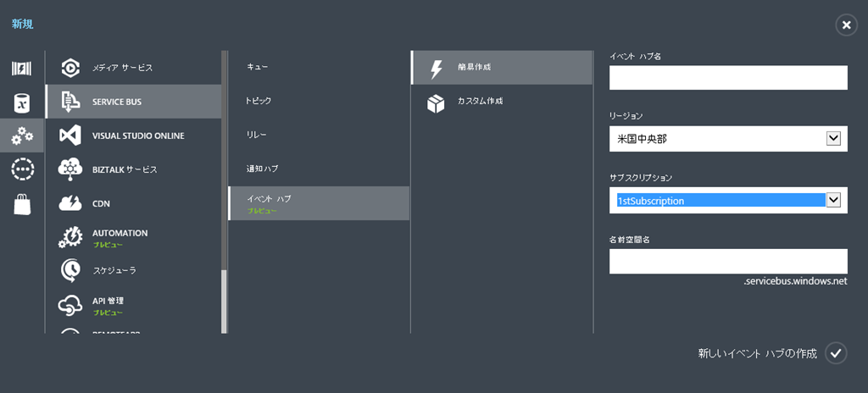
Task: Click in the 名前空間名 input field
Action: 728,261
